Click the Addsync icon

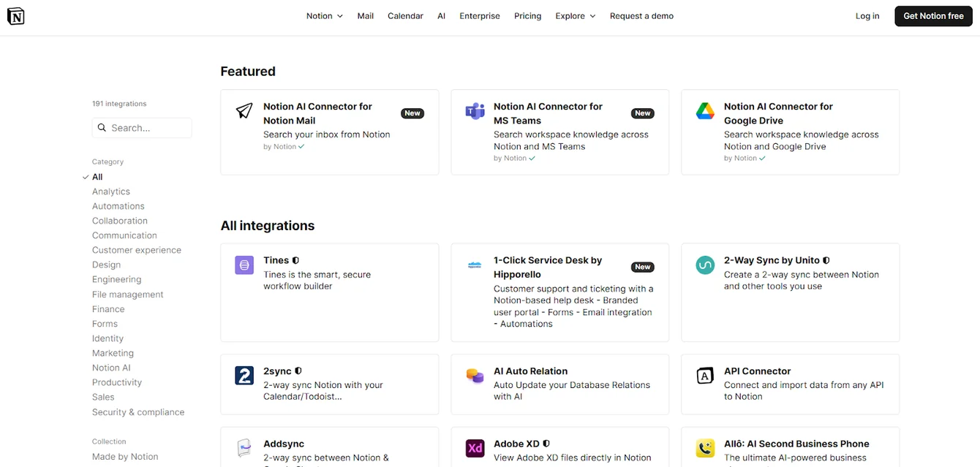[x=244, y=448]
